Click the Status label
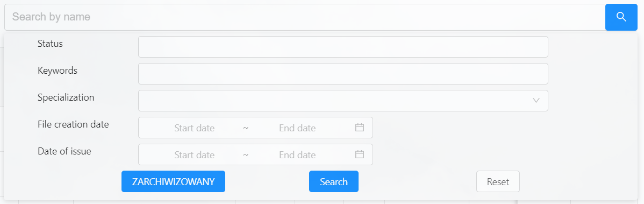The width and height of the screenshot is (644, 204). click(50, 44)
